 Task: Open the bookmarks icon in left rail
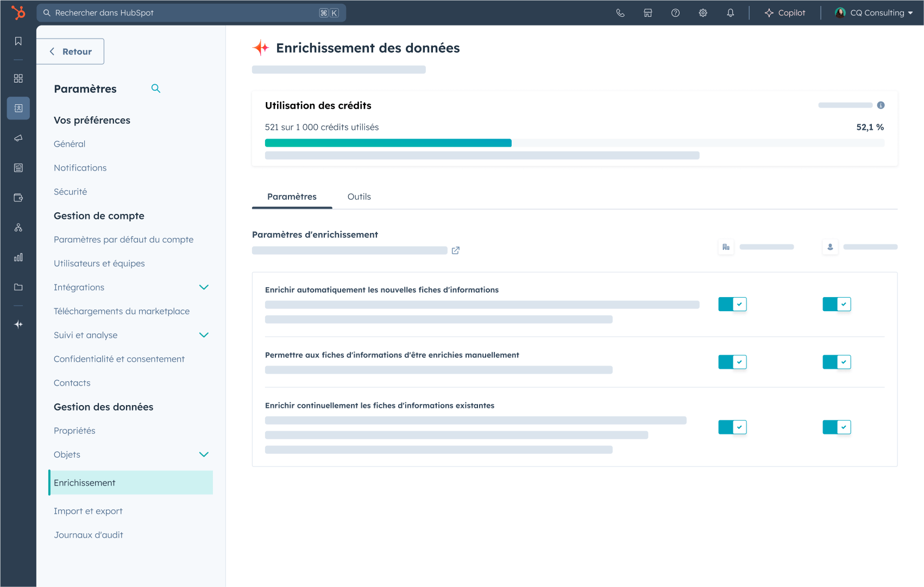tap(18, 41)
